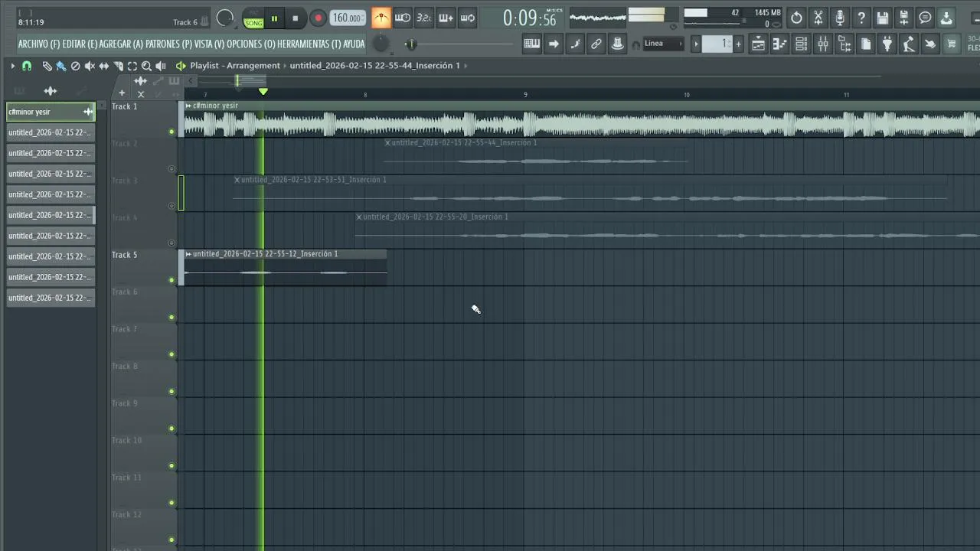Open the Piano roll view icon

pos(779,44)
